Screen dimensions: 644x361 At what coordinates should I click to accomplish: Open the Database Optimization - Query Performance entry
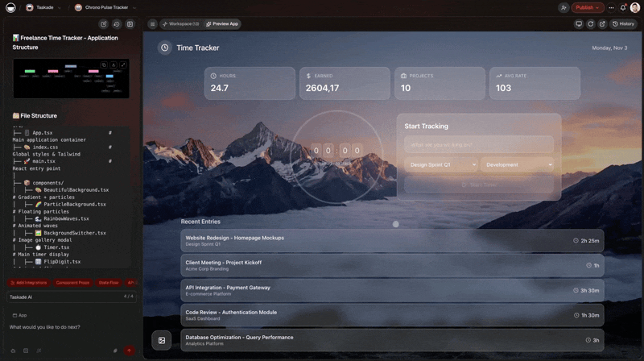pos(392,340)
